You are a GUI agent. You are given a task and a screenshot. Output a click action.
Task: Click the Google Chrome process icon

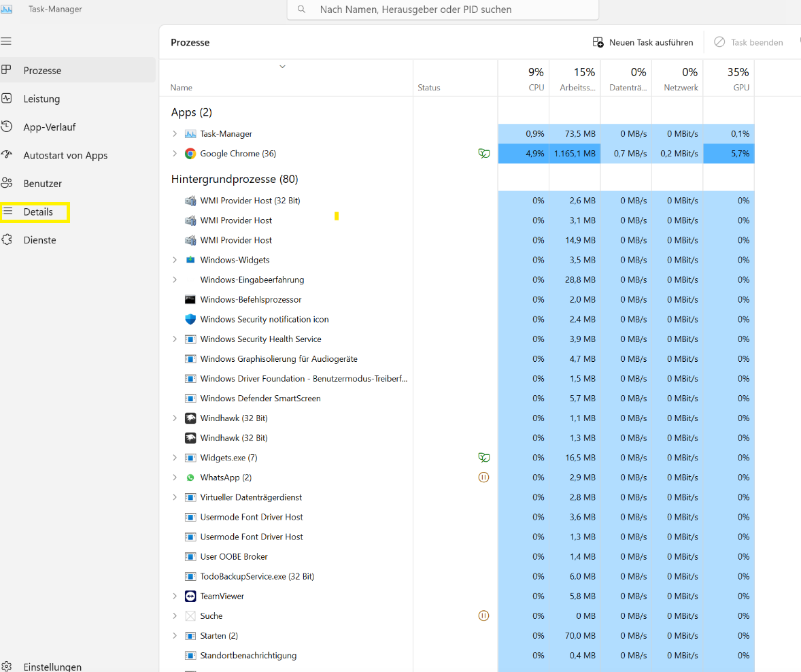click(190, 153)
